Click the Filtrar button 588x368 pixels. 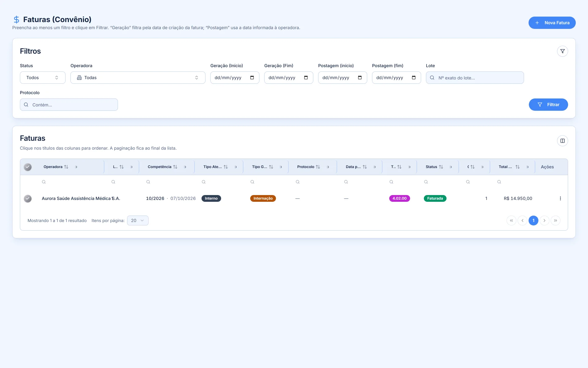pos(548,105)
